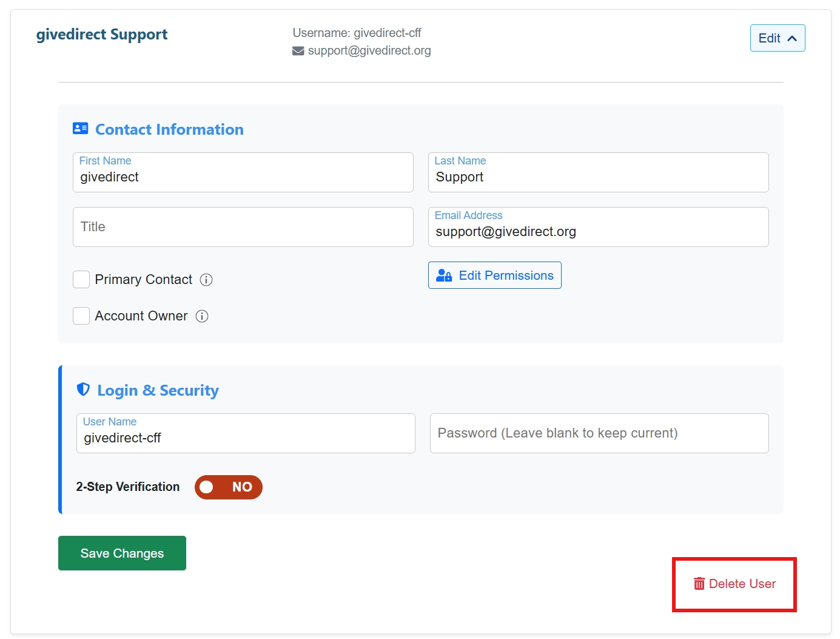
Task: Focus the First Name field
Action: (x=243, y=172)
